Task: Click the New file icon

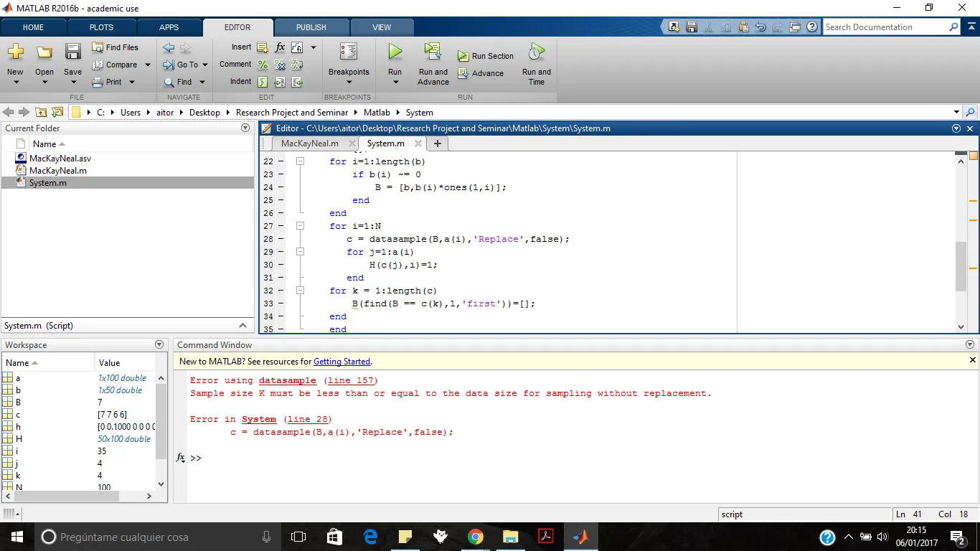Action: coord(15,52)
